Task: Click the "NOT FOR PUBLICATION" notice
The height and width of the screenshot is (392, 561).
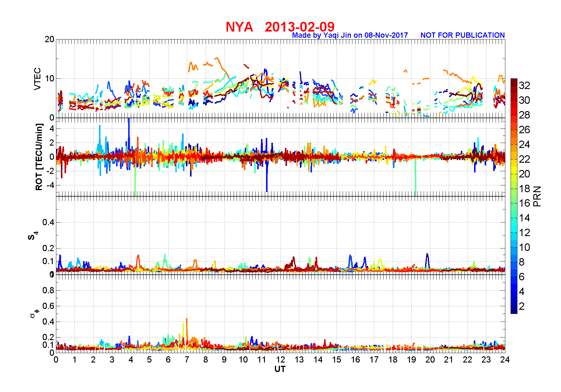Action: [x=463, y=35]
